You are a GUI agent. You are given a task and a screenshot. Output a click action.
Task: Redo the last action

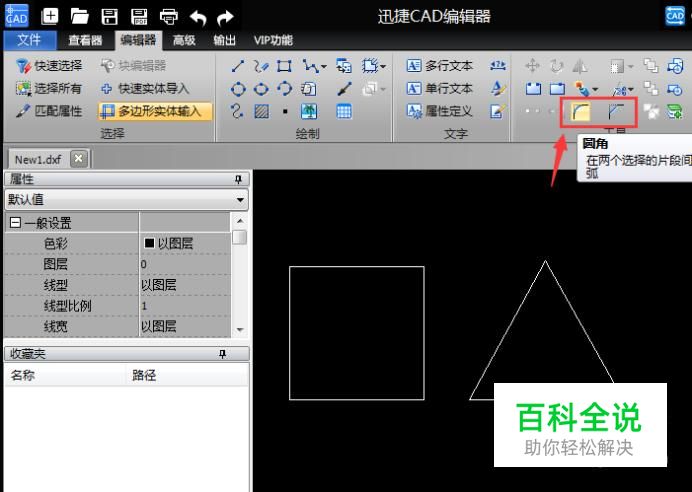point(226,18)
